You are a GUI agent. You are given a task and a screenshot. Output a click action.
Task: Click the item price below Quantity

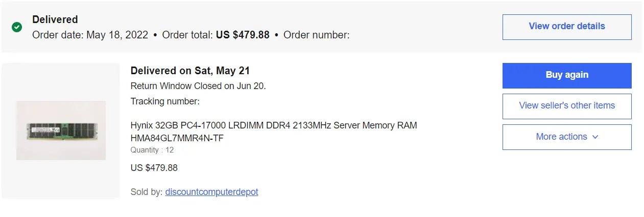154,168
